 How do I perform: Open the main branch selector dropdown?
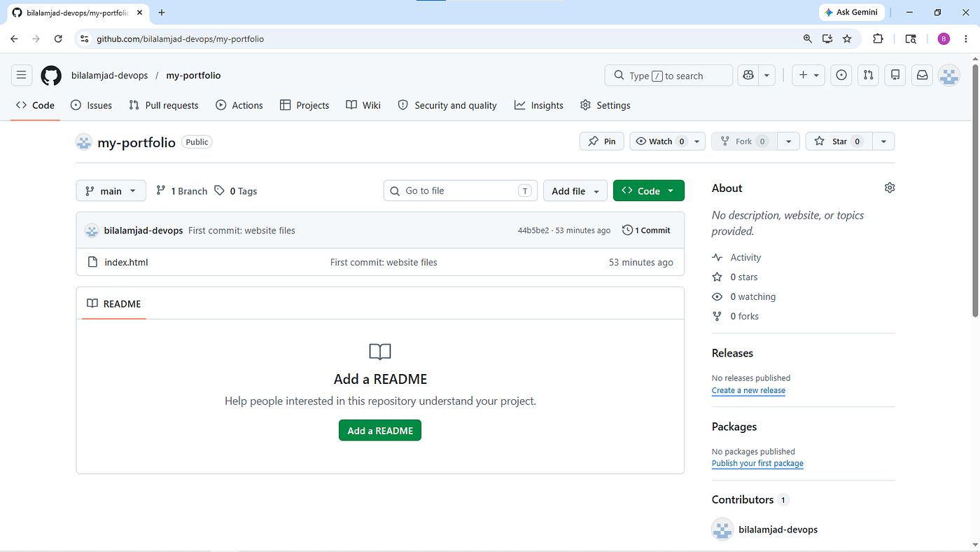pos(111,191)
